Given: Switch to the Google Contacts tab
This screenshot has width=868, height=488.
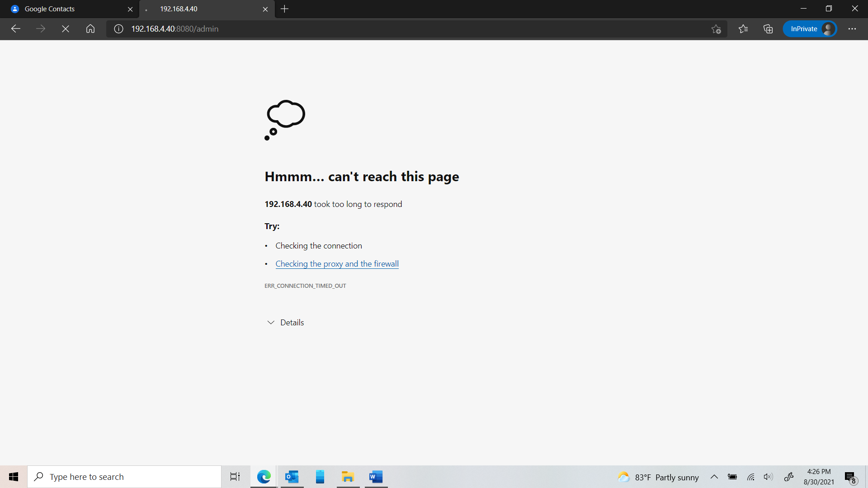Looking at the screenshot, I should point(63,9).
